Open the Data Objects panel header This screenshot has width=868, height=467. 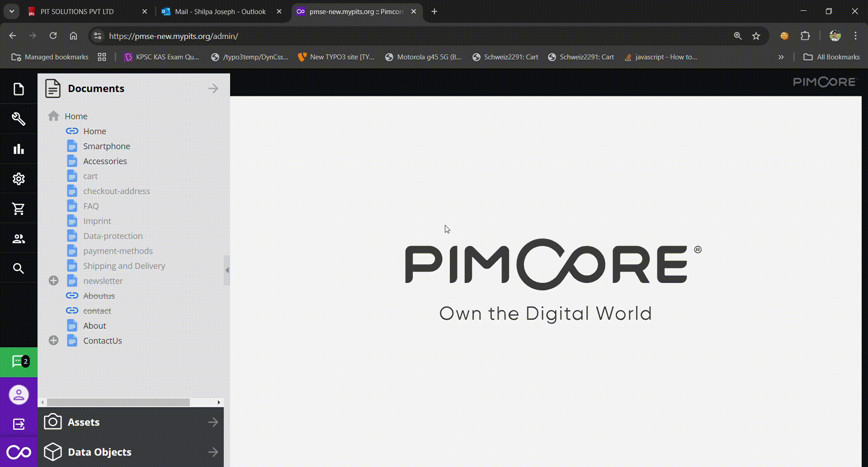click(131, 452)
